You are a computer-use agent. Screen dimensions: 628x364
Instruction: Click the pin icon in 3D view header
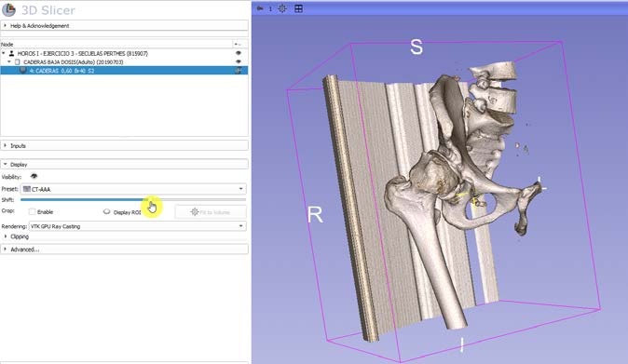[260, 8]
